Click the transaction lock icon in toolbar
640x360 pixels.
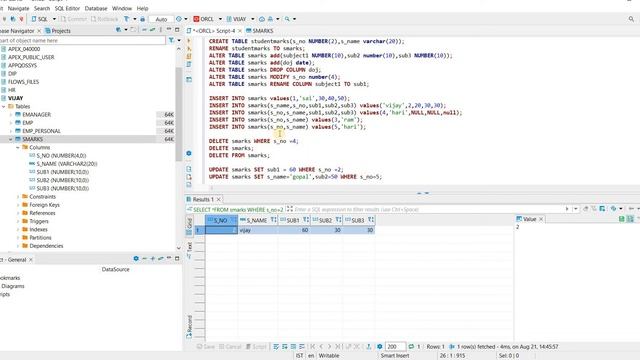point(142,19)
